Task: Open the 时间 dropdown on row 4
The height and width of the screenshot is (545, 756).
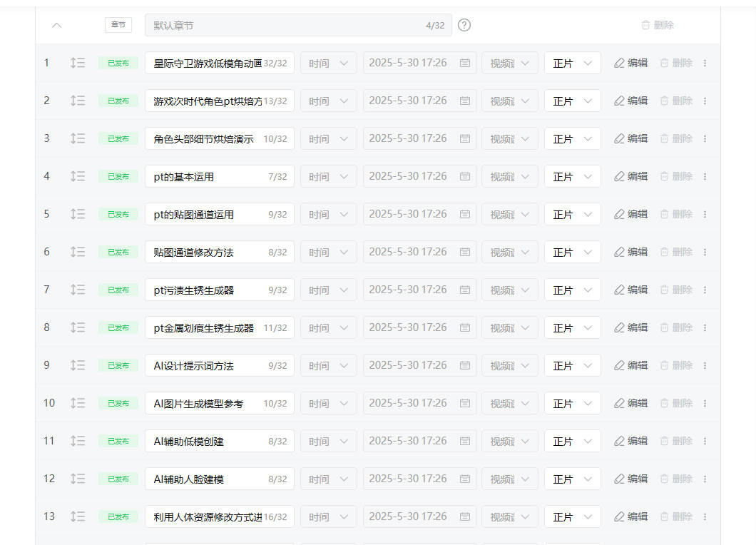Action: click(x=328, y=176)
